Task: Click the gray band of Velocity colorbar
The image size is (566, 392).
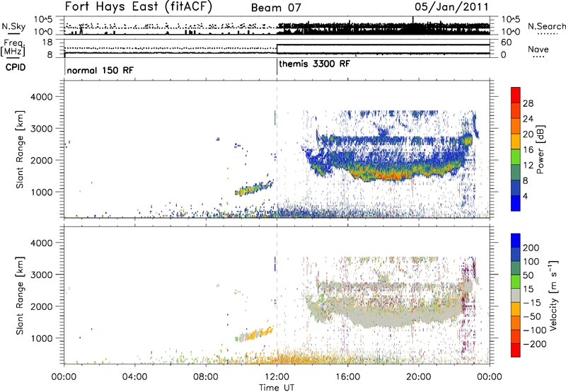Action: click(x=516, y=295)
